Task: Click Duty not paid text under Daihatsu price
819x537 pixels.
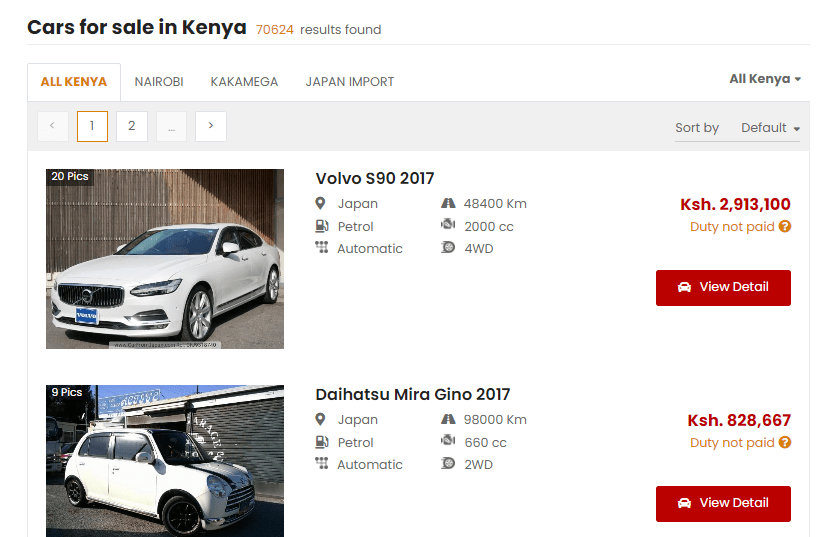Action: click(x=732, y=443)
